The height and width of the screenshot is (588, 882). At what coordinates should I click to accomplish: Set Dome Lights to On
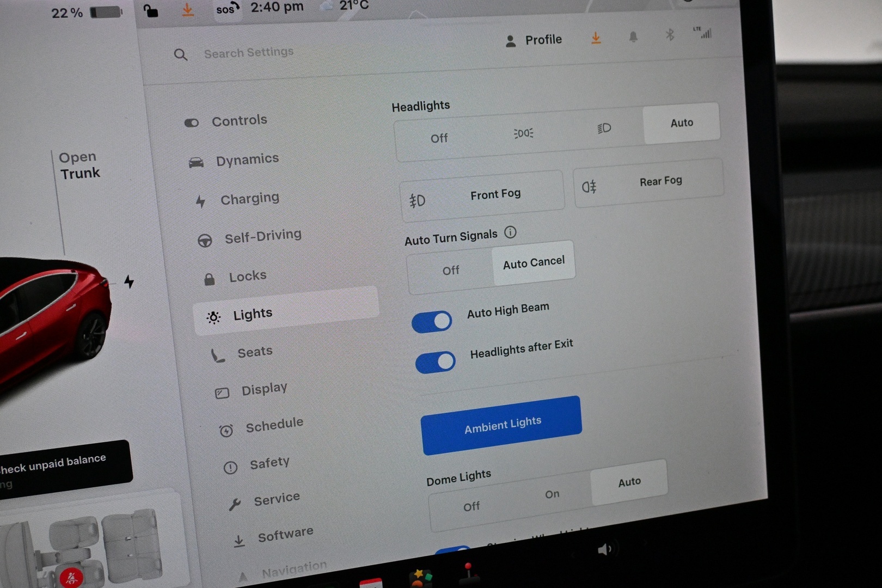552,494
